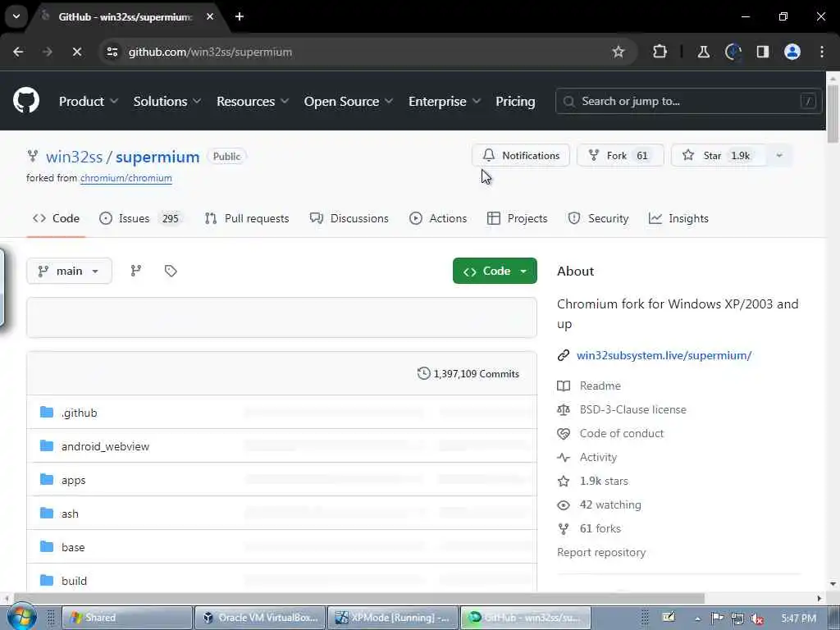Open the supermium repository name link

(157, 157)
